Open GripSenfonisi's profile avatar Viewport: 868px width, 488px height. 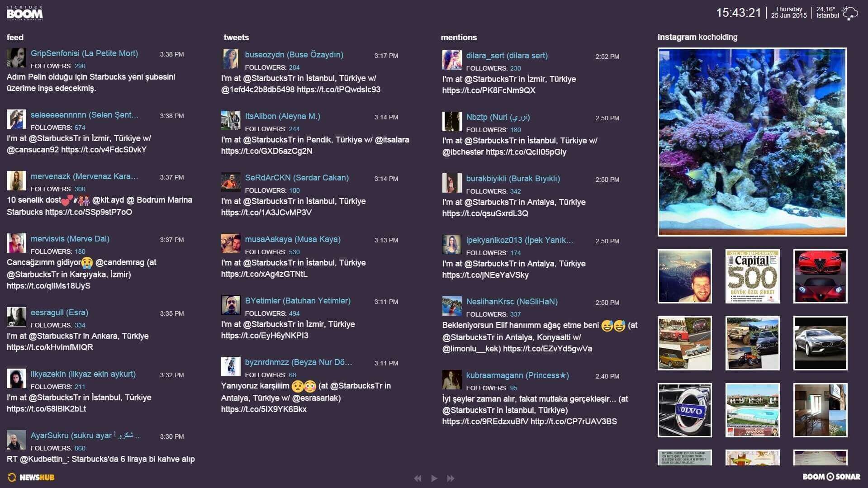click(x=16, y=58)
